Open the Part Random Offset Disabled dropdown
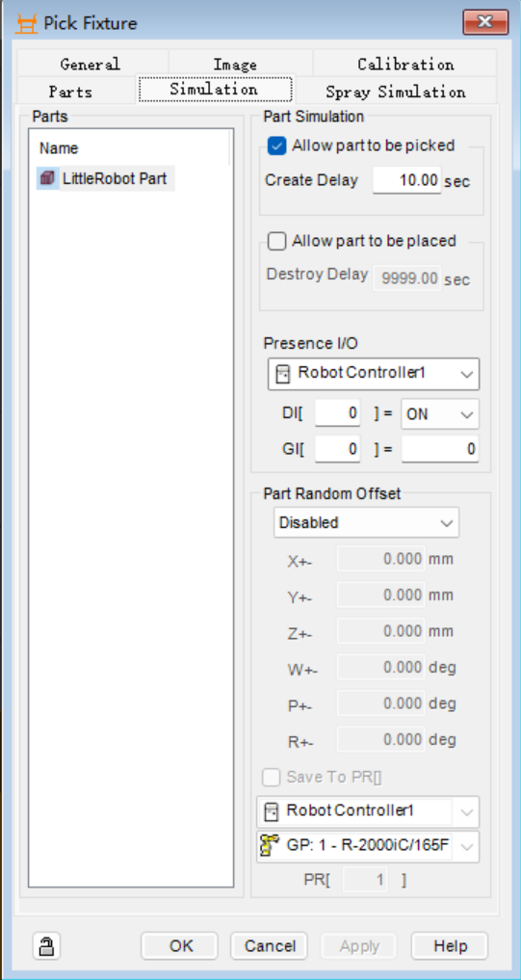Viewport: 521px width, 980px height. pyautogui.click(x=366, y=522)
